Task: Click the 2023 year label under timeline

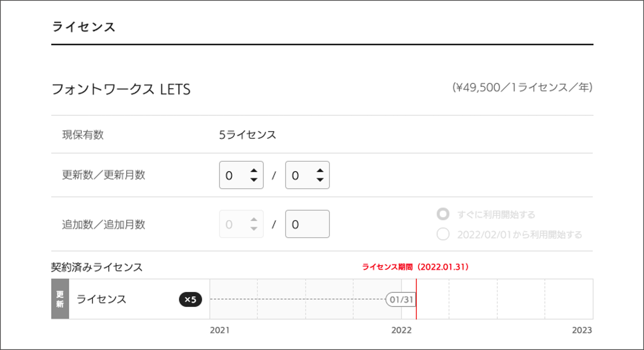Action: 582,330
